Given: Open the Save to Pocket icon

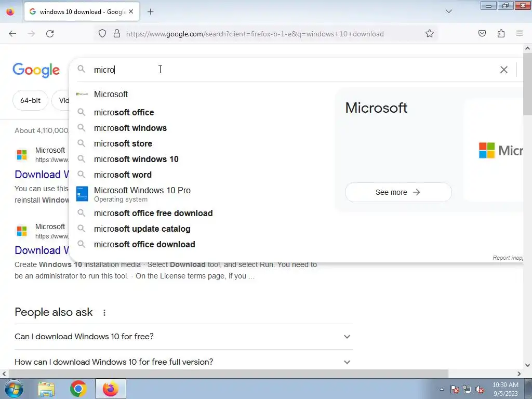Looking at the screenshot, I should (x=482, y=33).
